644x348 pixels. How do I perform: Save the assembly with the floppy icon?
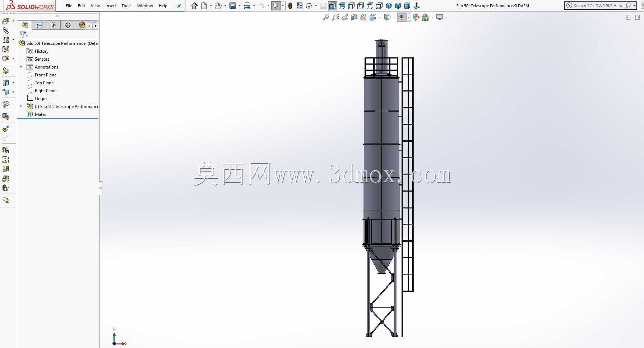coord(233,6)
